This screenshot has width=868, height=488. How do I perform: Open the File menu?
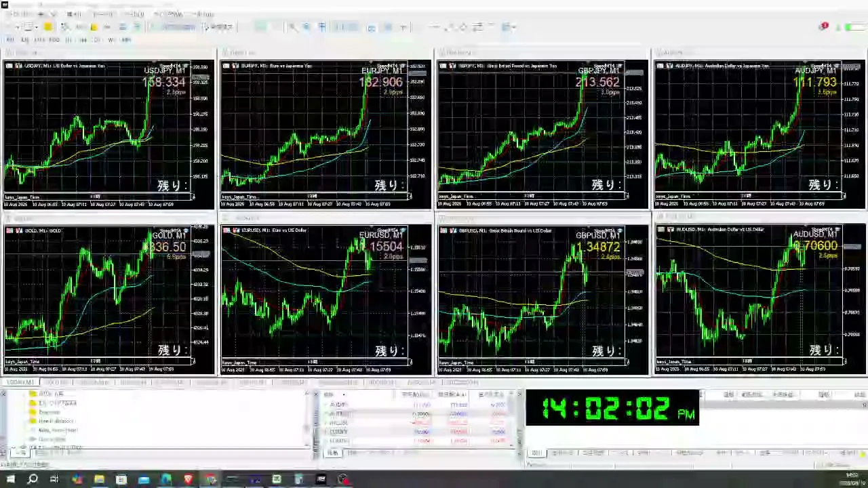point(19,14)
